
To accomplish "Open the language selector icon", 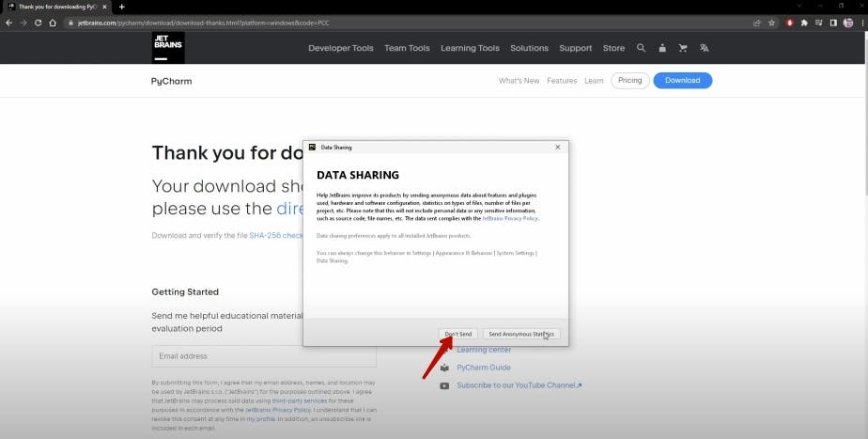I will click(x=705, y=48).
